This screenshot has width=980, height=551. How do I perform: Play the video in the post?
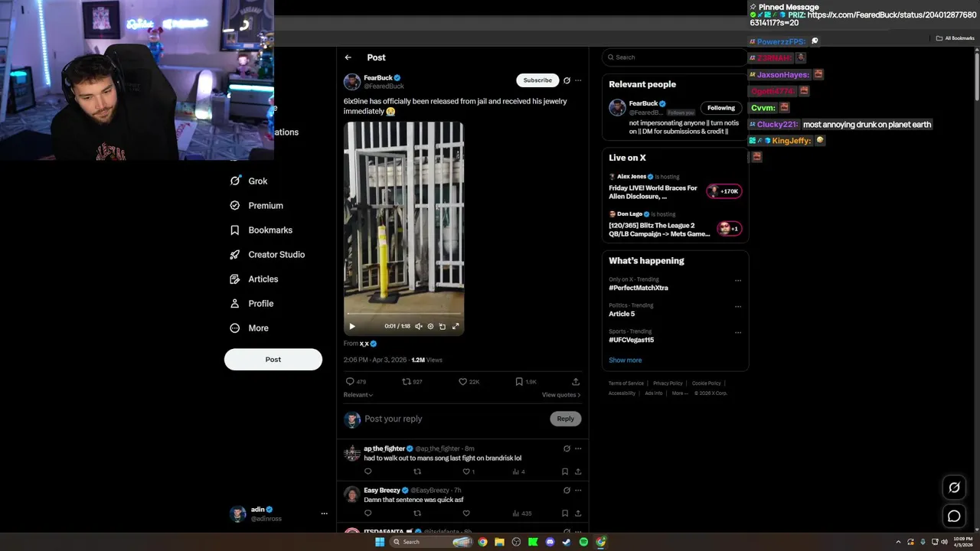click(352, 326)
